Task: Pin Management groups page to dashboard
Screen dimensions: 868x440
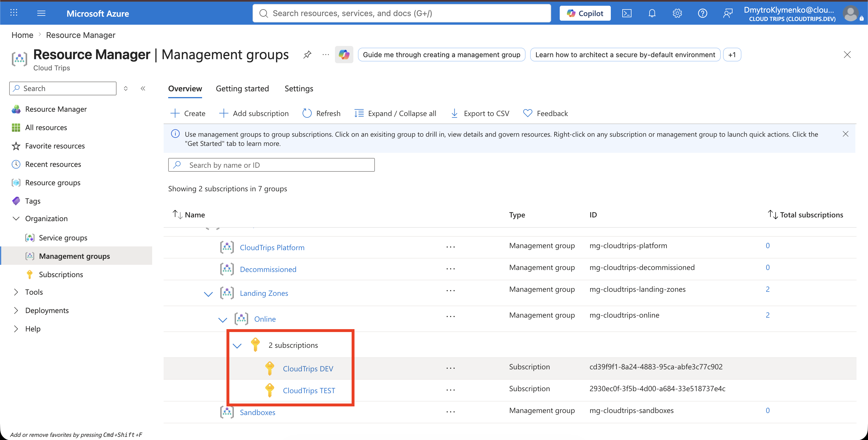Action: (x=307, y=55)
